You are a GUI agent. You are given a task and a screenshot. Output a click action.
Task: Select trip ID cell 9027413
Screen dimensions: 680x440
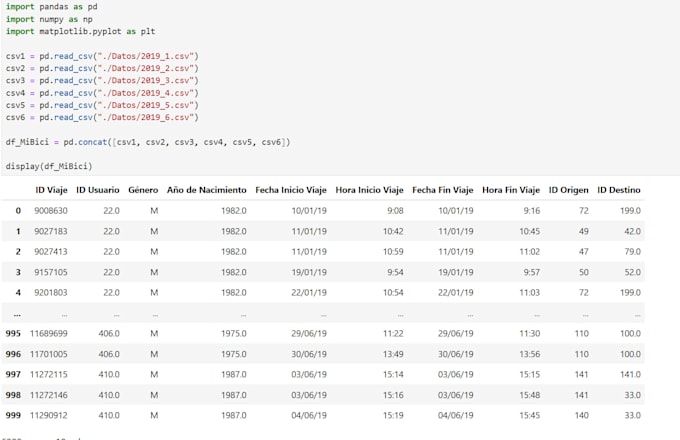51,251
